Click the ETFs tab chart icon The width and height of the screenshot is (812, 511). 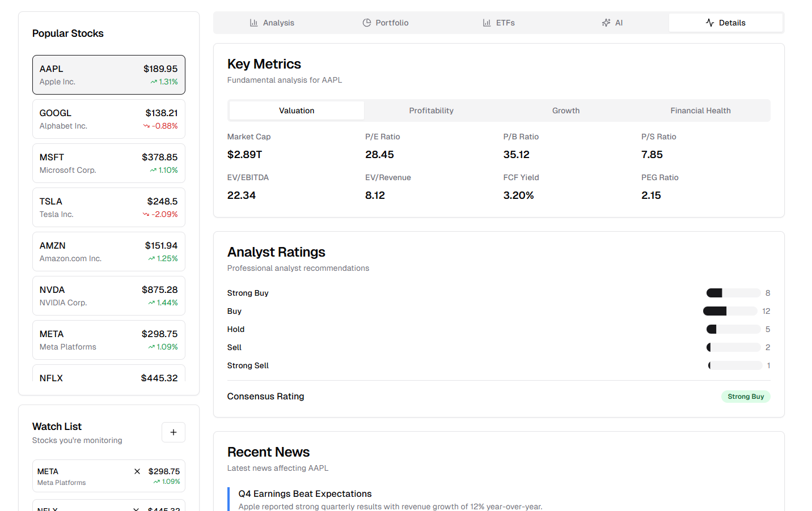pyautogui.click(x=487, y=23)
